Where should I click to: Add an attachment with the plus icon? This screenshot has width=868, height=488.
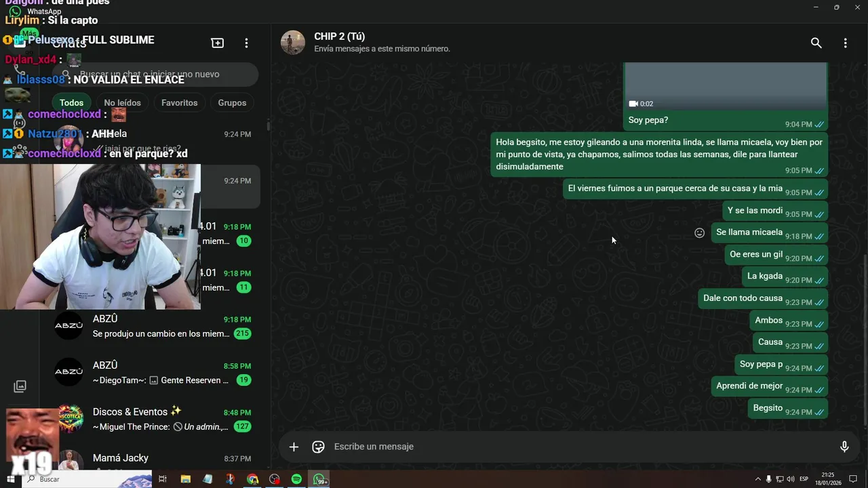(x=294, y=447)
